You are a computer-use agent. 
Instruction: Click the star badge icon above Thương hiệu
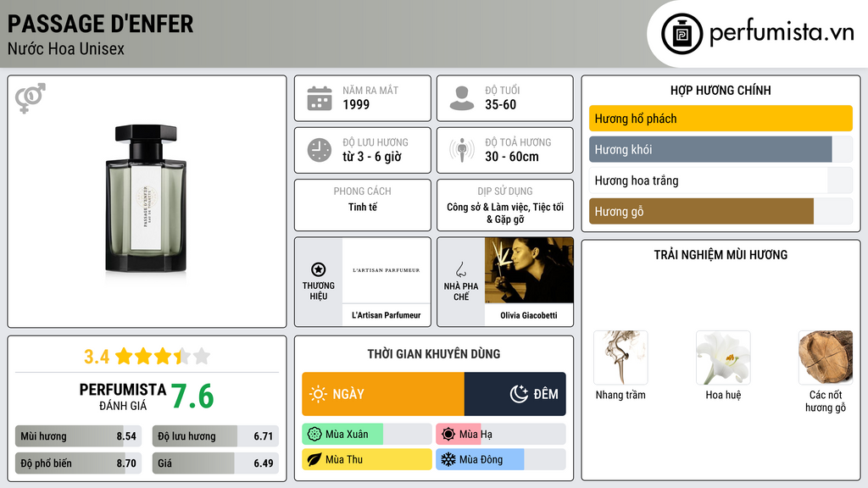coord(319,269)
